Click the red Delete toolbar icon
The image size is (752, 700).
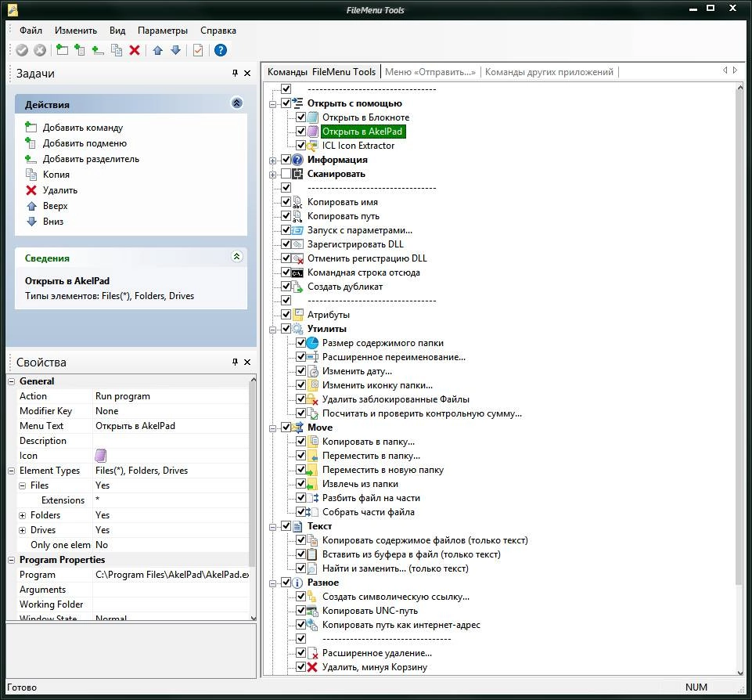tap(135, 50)
